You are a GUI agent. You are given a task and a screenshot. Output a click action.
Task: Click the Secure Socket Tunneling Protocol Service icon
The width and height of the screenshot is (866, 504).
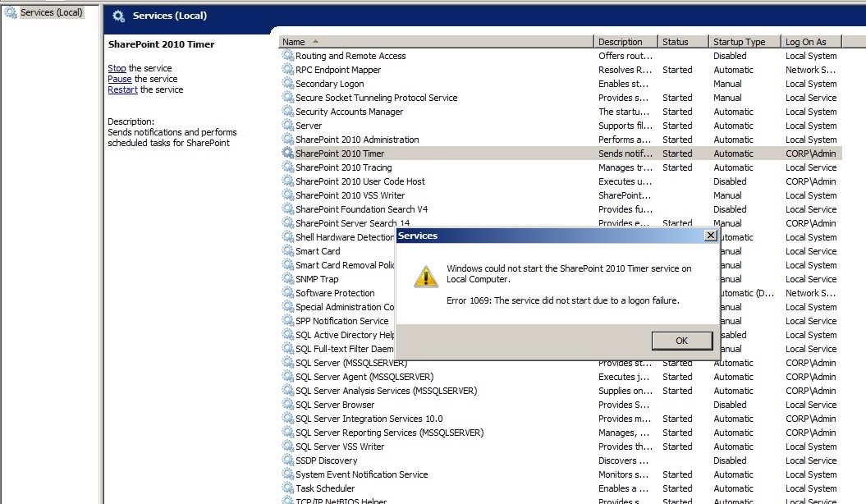coord(287,97)
